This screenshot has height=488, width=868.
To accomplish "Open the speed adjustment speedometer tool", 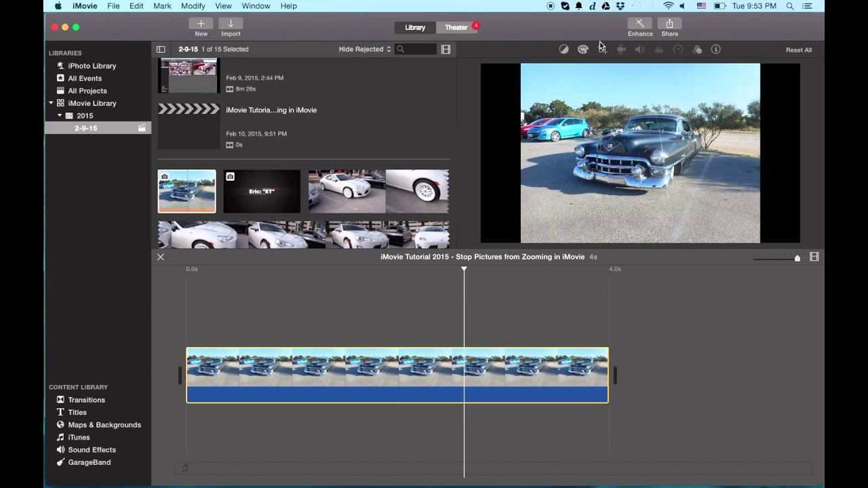I will coord(677,49).
